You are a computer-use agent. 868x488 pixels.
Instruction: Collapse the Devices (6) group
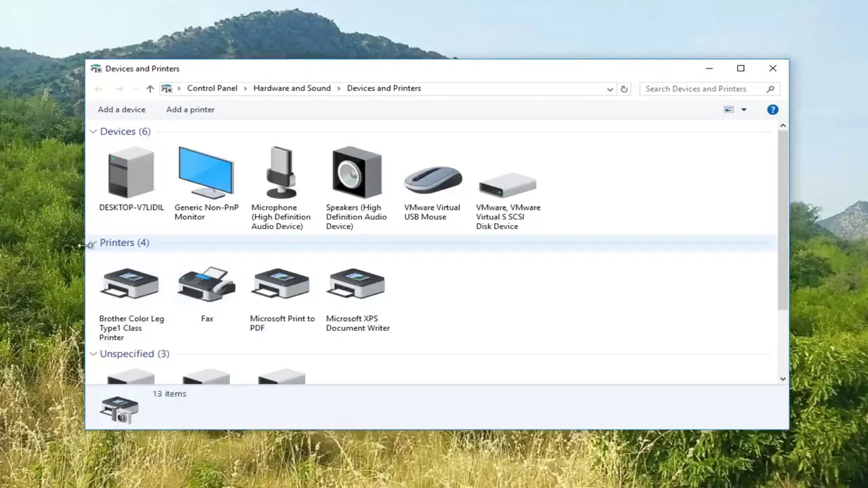coord(93,131)
